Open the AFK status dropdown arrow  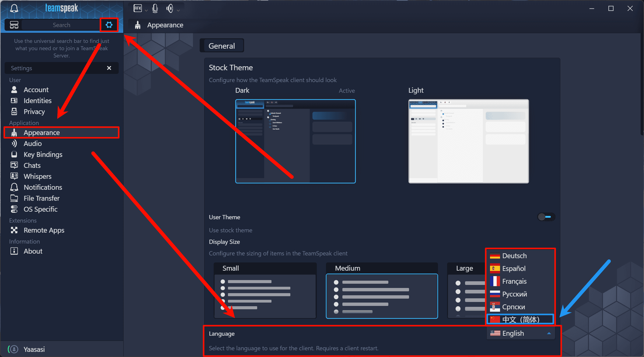point(146,10)
